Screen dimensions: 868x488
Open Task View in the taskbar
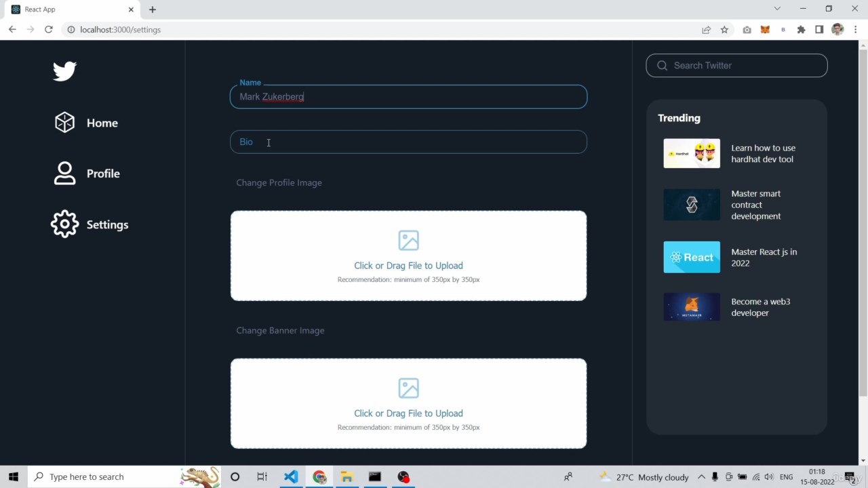coord(262,477)
